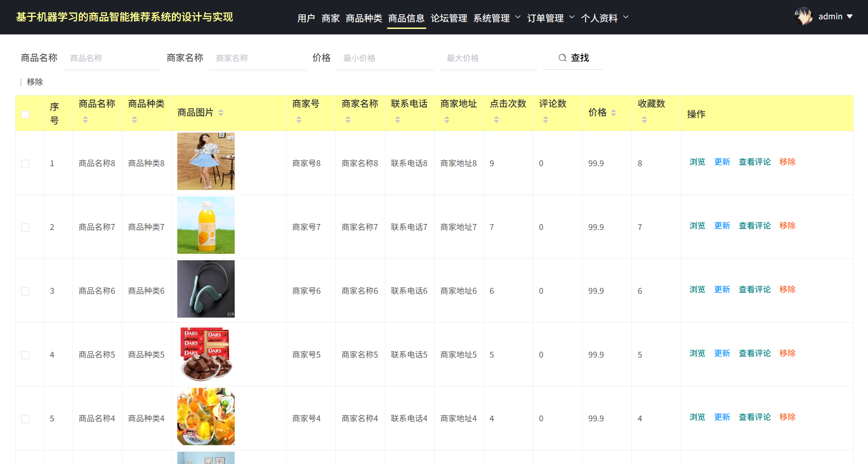This screenshot has width=868, height=464.
Task: Open the fruit jelly product image
Action: click(x=206, y=417)
